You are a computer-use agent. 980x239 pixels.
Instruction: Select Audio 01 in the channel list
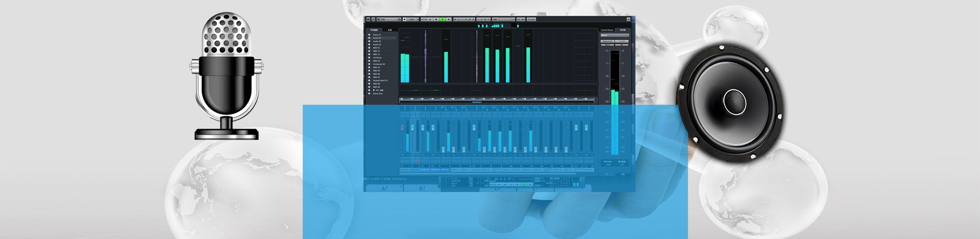coord(377,38)
